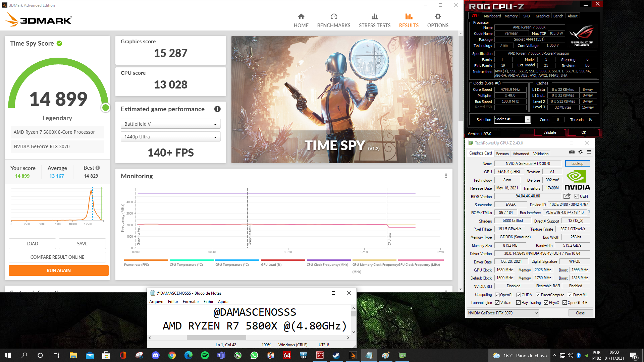Screen dimensions: 644x362
Task: Click the SAVE button
Action: tap(82, 244)
